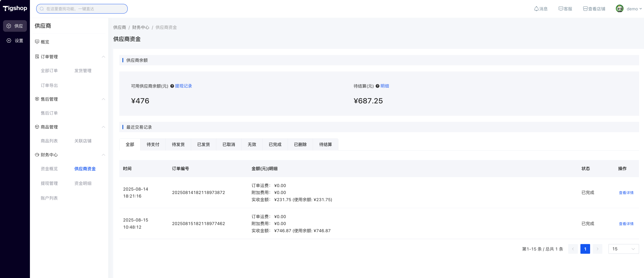This screenshot has height=278, width=644.
Task: Click the ¥476 available balance
Action: click(x=140, y=101)
